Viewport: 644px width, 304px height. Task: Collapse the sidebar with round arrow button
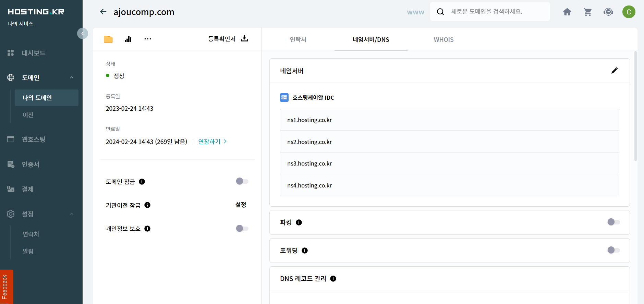(x=82, y=33)
